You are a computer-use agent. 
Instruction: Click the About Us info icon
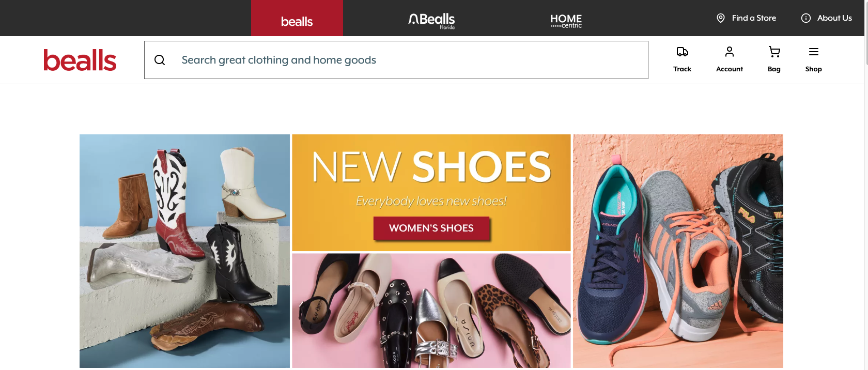(x=805, y=18)
